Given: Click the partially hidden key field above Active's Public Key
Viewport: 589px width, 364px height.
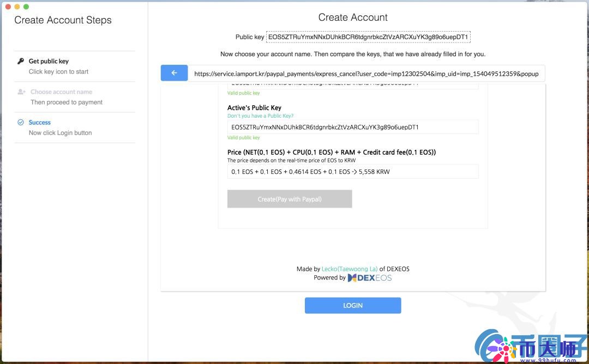Looking at the screenshot, I should [x=352, y=86].
